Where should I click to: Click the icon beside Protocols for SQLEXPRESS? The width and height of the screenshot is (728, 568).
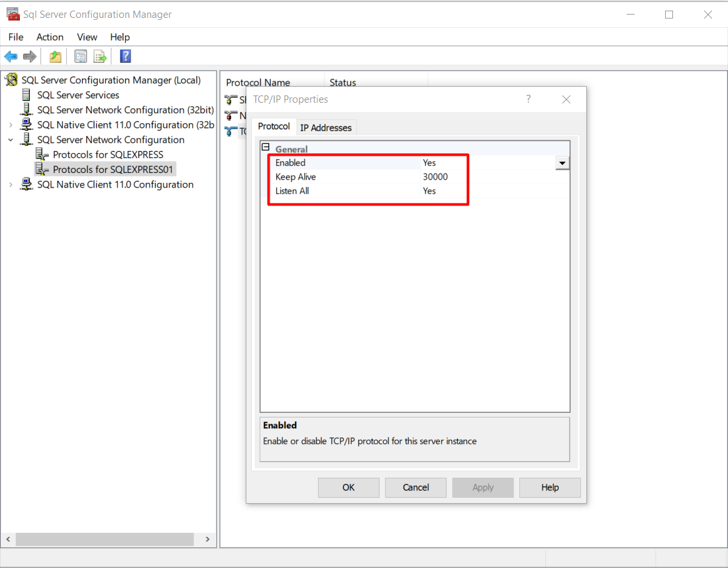point(42,154)
